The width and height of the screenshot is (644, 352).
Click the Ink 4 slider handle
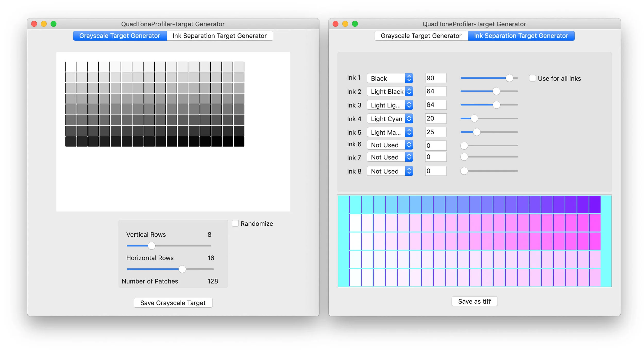[x=475, y=119]
